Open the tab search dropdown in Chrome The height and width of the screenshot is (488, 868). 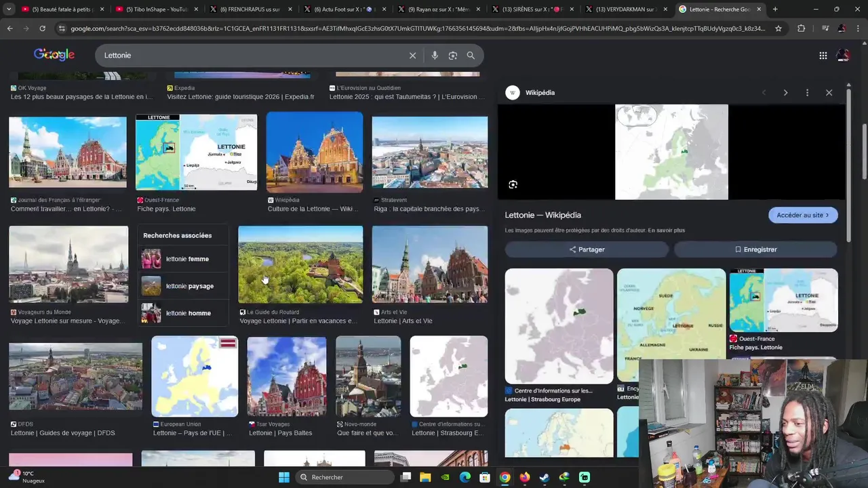[x=9, y=9]
